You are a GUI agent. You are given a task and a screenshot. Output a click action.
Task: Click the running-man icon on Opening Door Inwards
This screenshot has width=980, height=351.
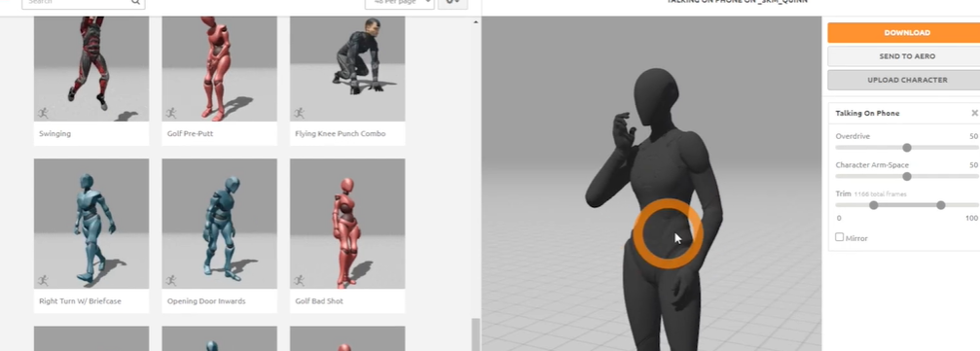[x=171, y=280]
